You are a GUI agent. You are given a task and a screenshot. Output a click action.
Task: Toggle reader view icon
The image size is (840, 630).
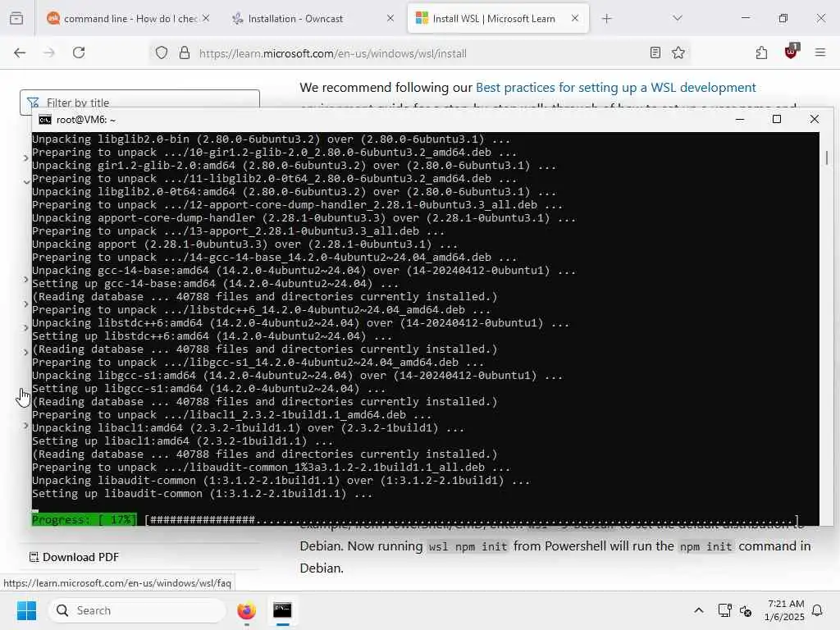point(655,52)
